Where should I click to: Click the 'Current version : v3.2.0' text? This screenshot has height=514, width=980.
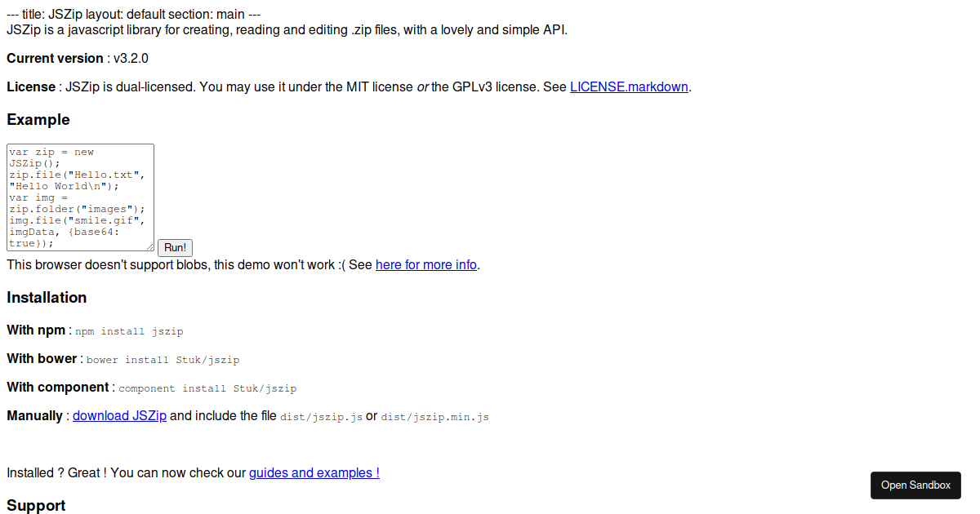point(77,58)
